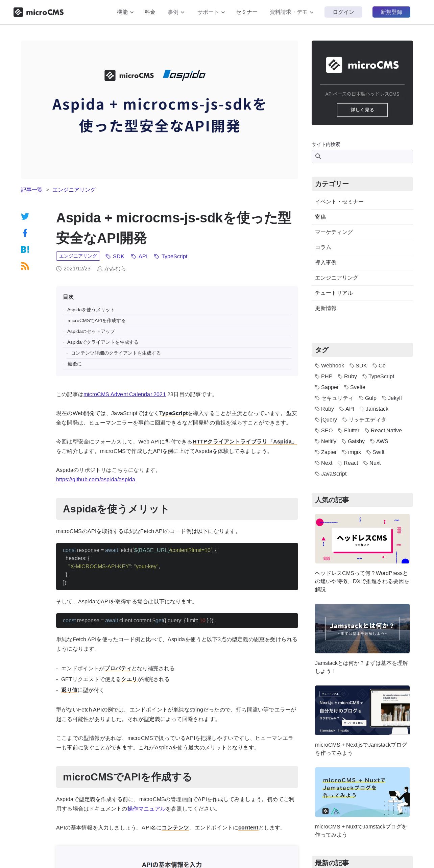Open the github.com/aspida/aspida link
The width and height of the screenshot is (434, 868).
click(96, 480)
